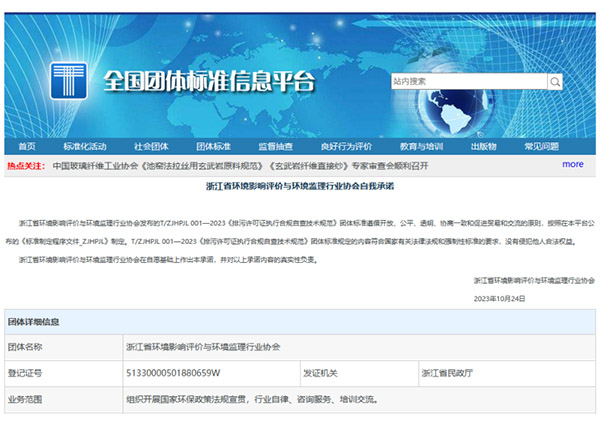Click the search magnifier icon
Image resolution: width=600 pixels, height=430 pixels.
click(x=555, y=81)
